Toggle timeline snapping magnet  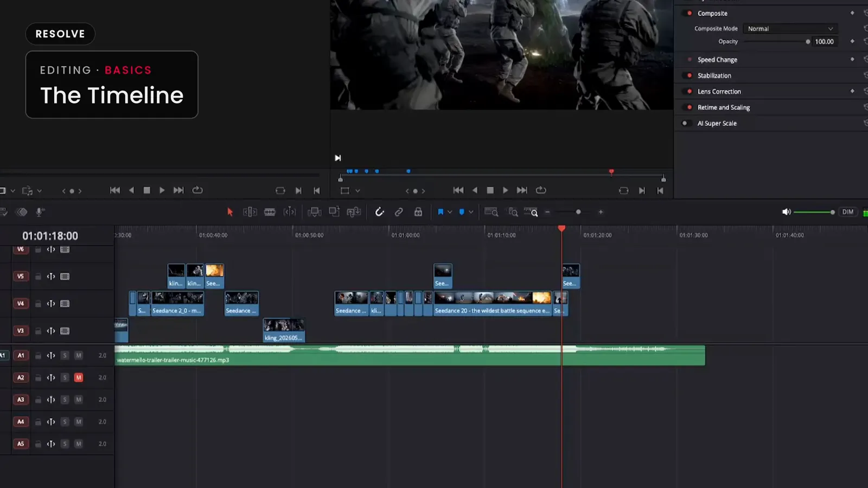click(379, 212)
